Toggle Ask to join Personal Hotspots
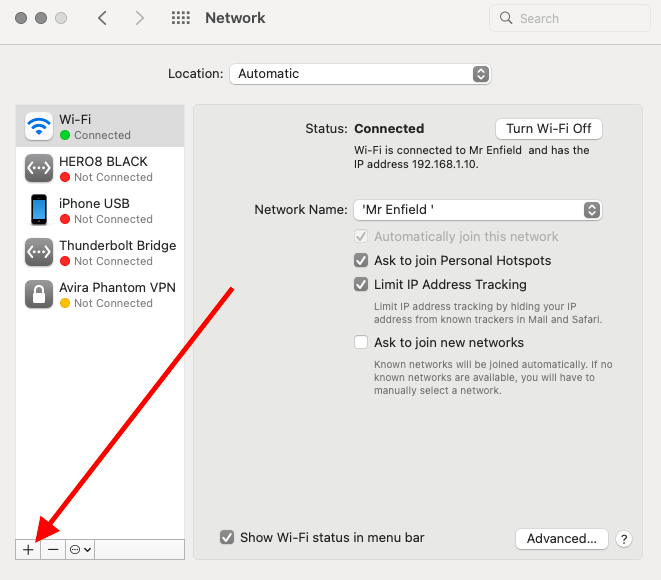 pos(361,260)
